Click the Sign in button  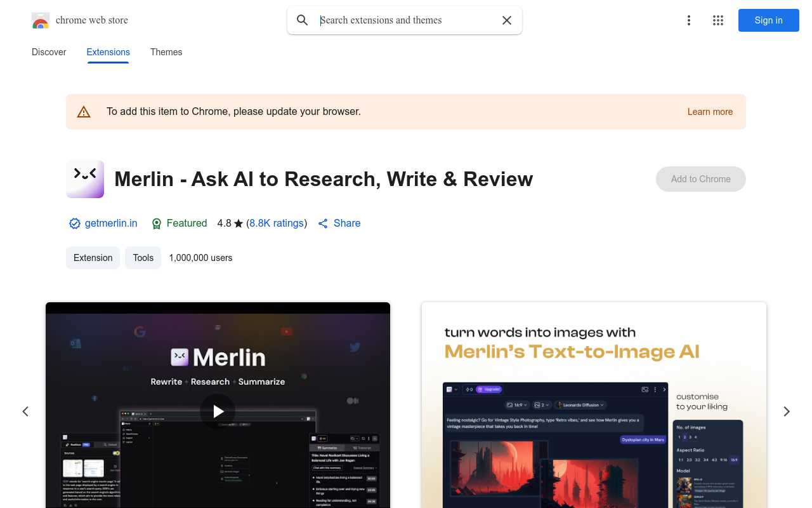[769, 20]
